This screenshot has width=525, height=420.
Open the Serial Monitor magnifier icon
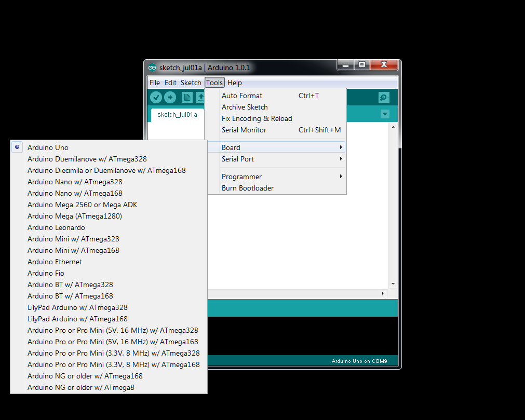pyautogui.click(x=384, y=98)
